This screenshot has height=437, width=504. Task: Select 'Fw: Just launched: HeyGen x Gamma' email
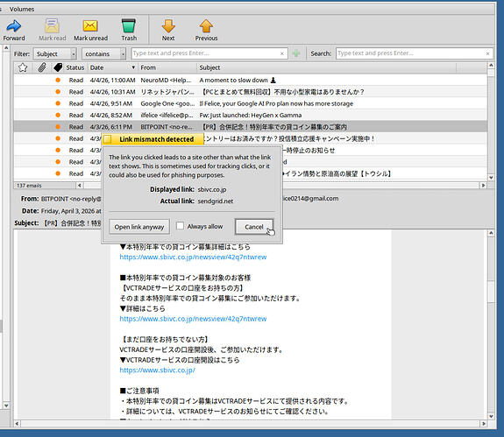(251, 115)
